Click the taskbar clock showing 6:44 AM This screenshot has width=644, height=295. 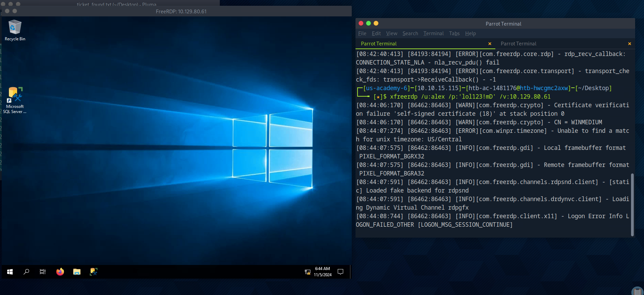tap(323, 272)
